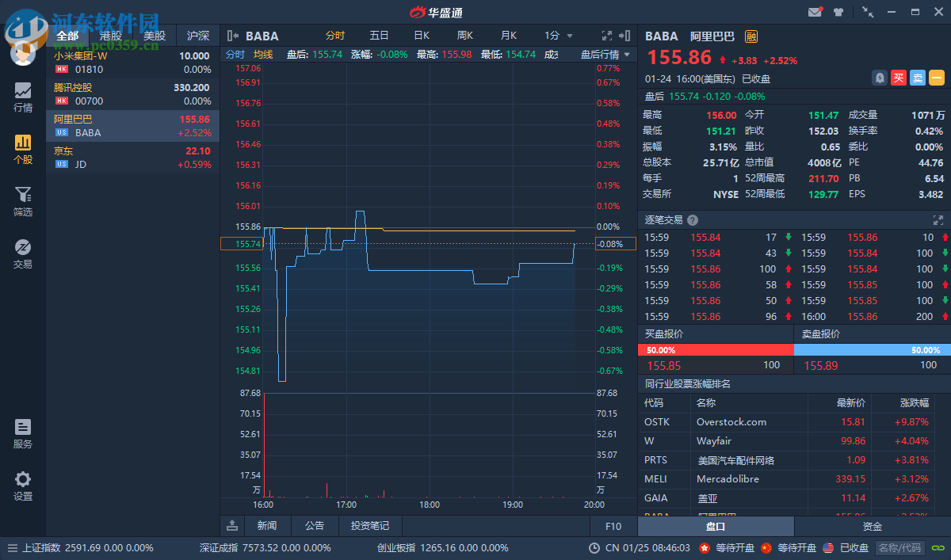Open the 1分 interval dropdown
The image size is (951, 560).
pos(557,36)
